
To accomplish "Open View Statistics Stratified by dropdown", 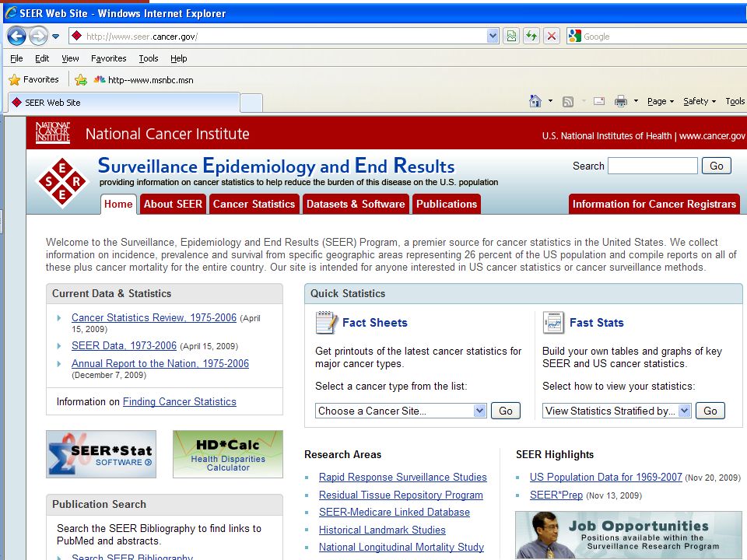I will 616,411.
